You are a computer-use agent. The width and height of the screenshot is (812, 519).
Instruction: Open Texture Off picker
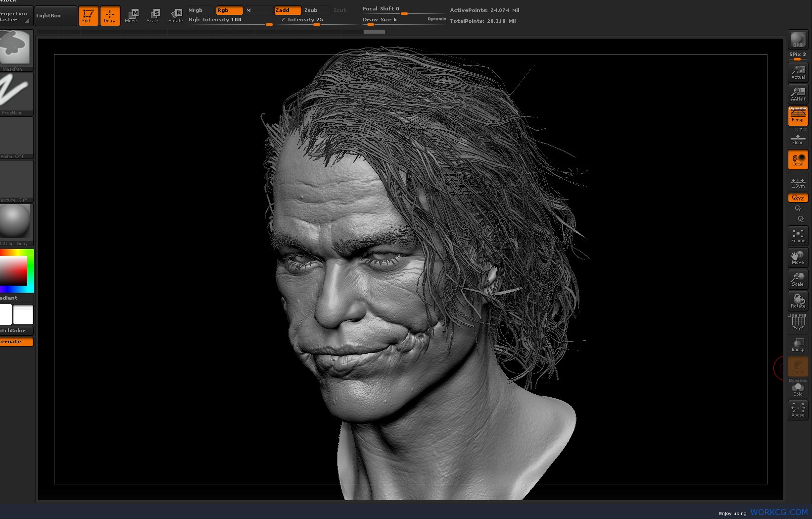16,181
